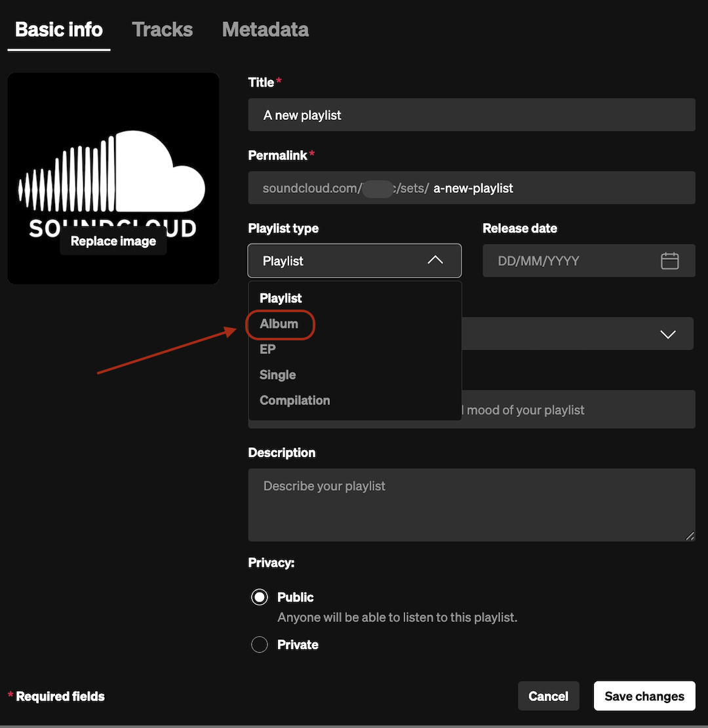
Task: Expand the dropdown chevron below Release date
Action: [667, 334]
